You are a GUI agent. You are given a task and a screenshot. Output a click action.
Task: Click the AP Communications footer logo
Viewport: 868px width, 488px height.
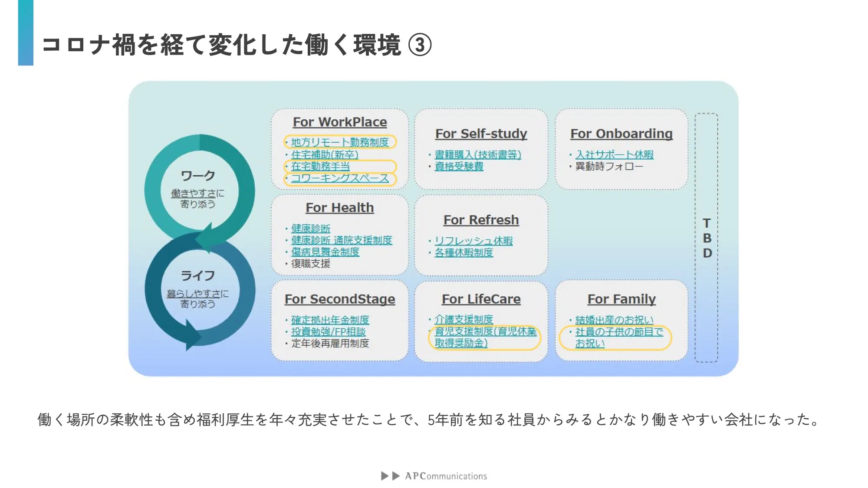tap(434, 476)
